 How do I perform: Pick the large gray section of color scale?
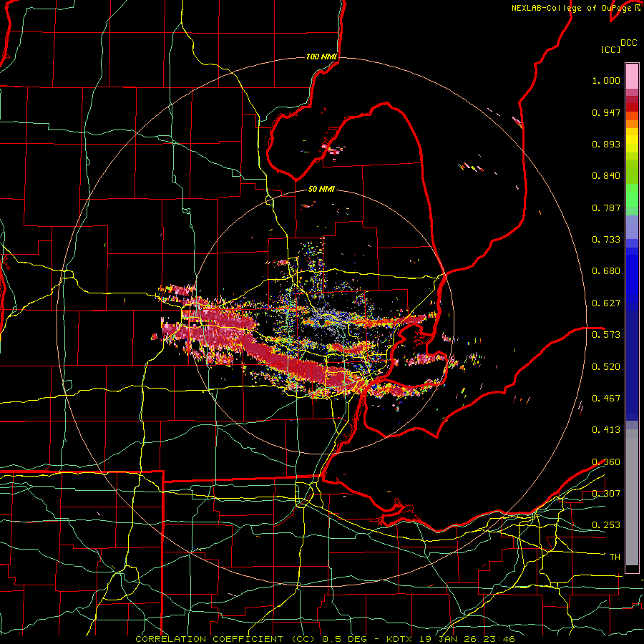(632, 497)
